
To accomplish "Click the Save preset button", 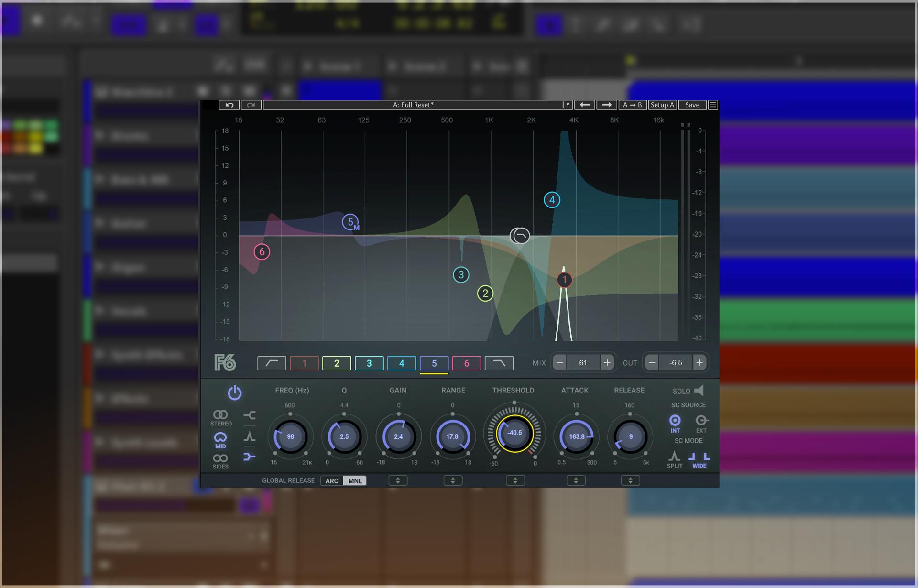I will 692,105.
